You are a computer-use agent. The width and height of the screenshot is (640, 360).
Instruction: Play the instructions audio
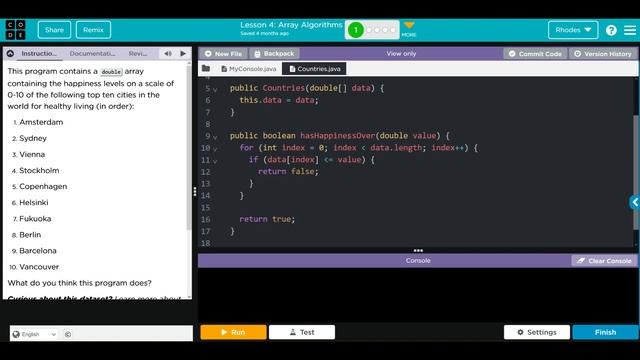[183, 53]
